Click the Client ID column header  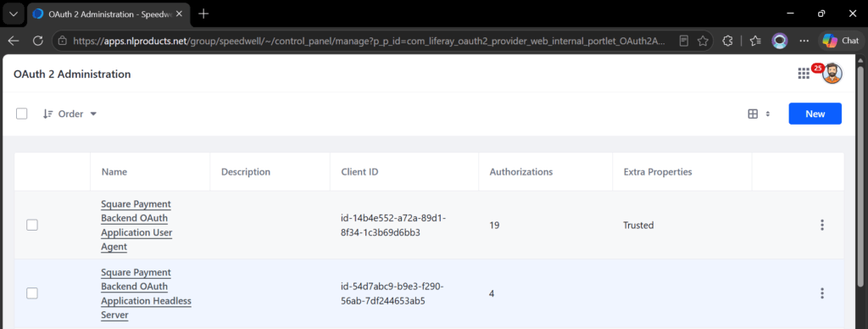[359, 171]
